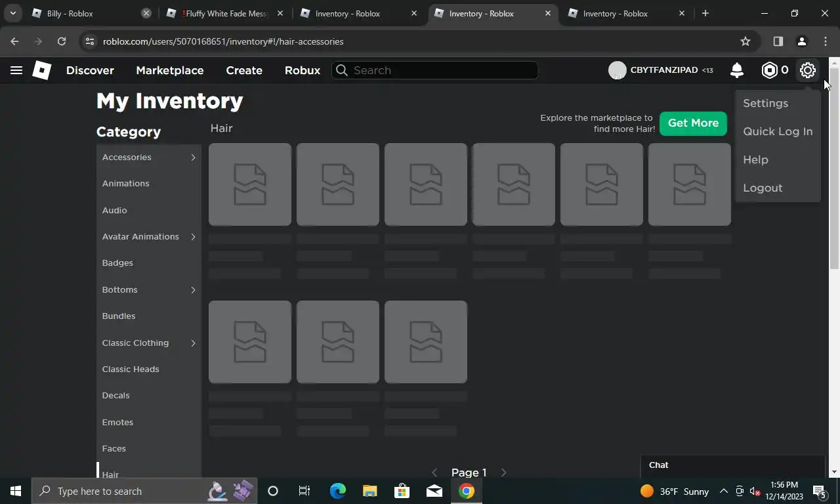Open the Windows notification center
Screen dimensions: 840x504
coord(820,491)
